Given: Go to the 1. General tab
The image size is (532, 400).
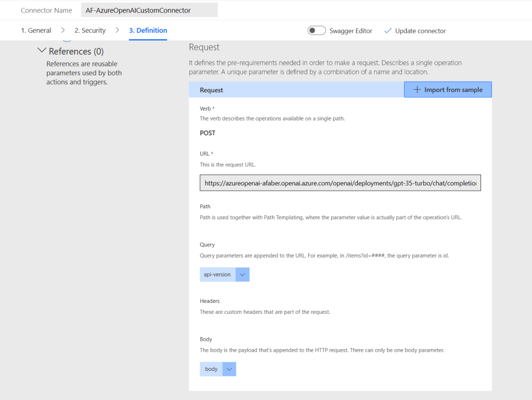Looking at the screenshot, I should [x=36, y=31].
